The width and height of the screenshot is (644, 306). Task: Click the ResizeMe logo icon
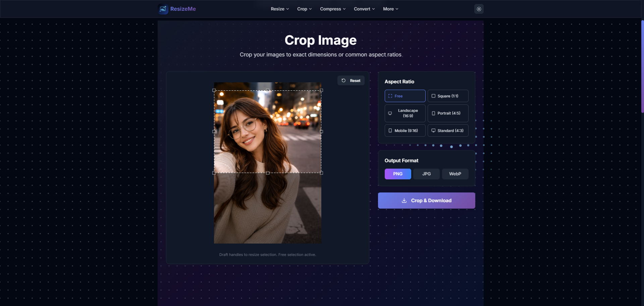click(163, 9)
